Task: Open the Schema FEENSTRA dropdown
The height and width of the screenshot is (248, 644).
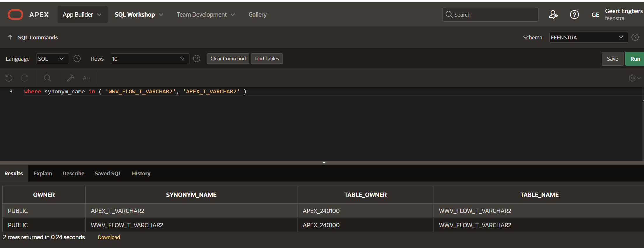Action: coord(589,37)
